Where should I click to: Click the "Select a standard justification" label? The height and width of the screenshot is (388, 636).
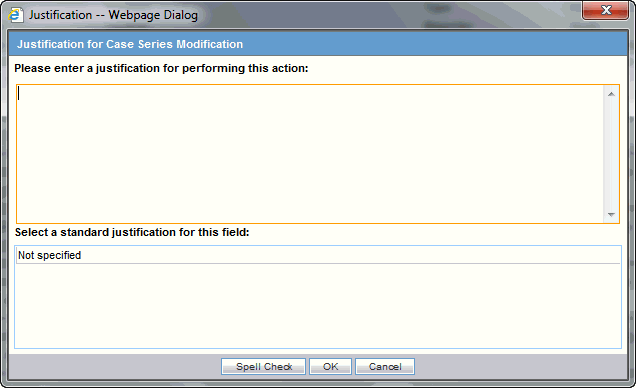[x=132, y=232]
